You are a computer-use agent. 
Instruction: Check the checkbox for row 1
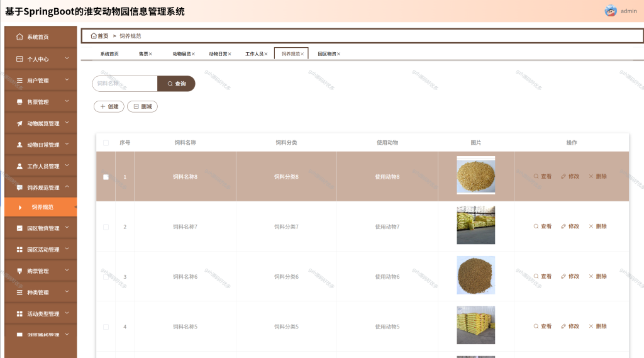click(106, 177)
